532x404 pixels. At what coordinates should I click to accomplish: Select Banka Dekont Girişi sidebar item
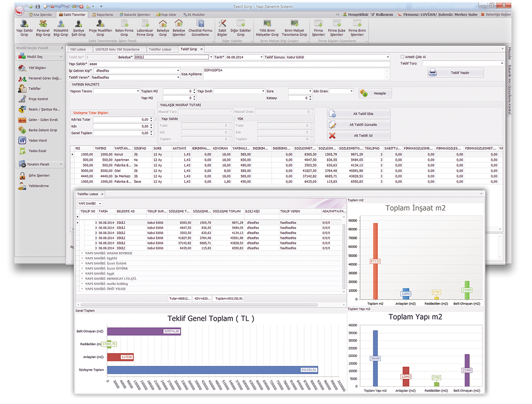click(42, 130)
